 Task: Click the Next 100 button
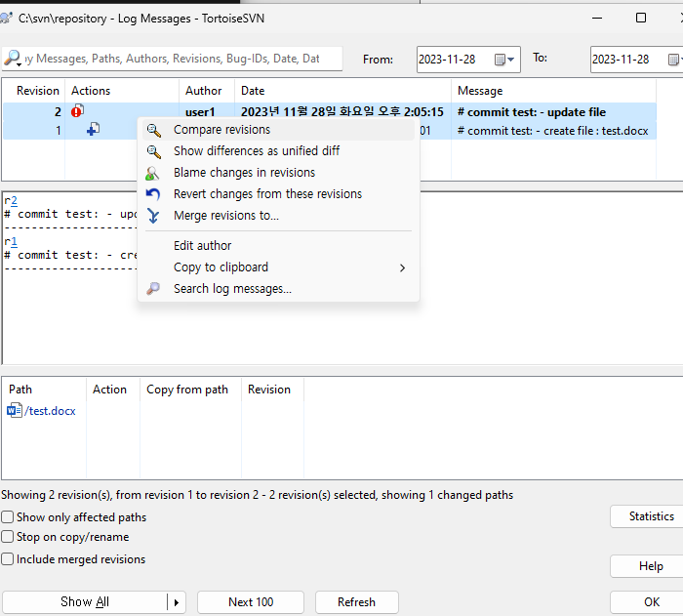(x=251, y=602)
